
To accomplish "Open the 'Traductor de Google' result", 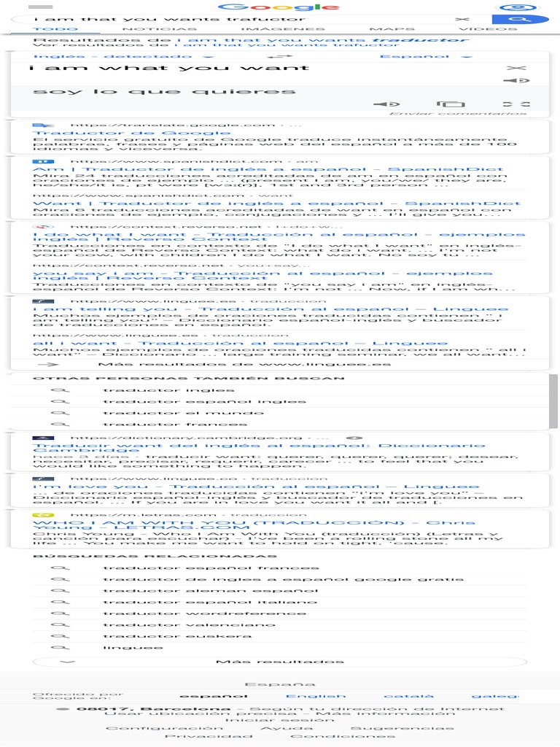I will coord(131,133).
